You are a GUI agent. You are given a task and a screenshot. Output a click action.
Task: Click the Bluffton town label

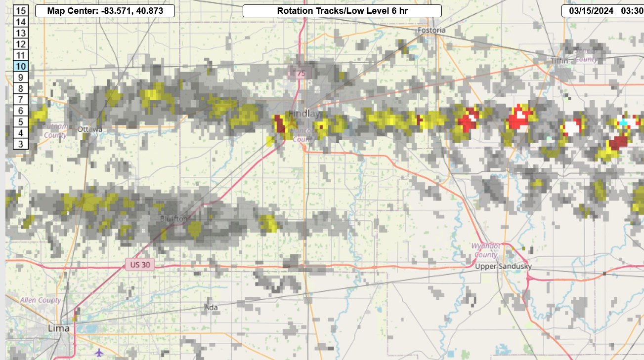(174, 218)
